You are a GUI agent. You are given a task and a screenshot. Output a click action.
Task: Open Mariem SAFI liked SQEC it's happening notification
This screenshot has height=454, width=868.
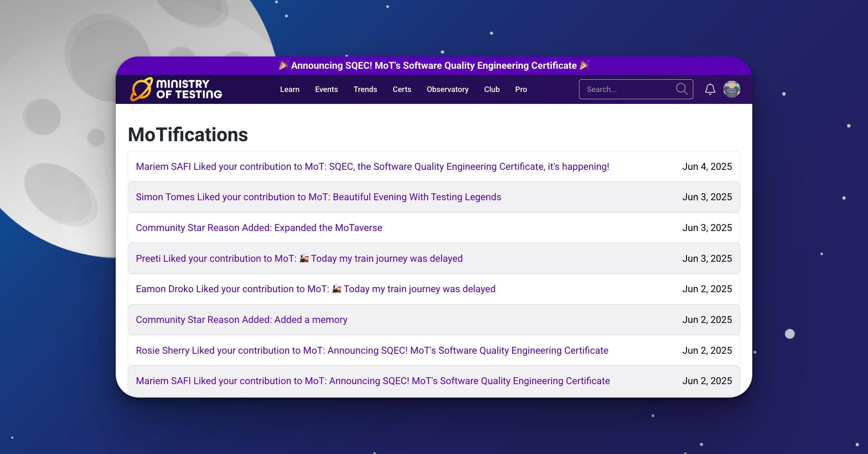pos(373,167)
